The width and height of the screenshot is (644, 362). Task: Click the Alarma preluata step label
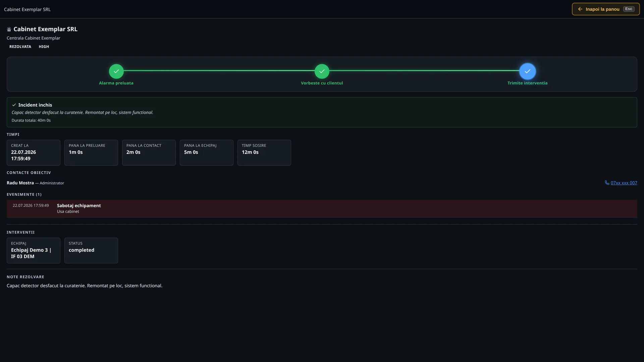click(x=116, y=83)
